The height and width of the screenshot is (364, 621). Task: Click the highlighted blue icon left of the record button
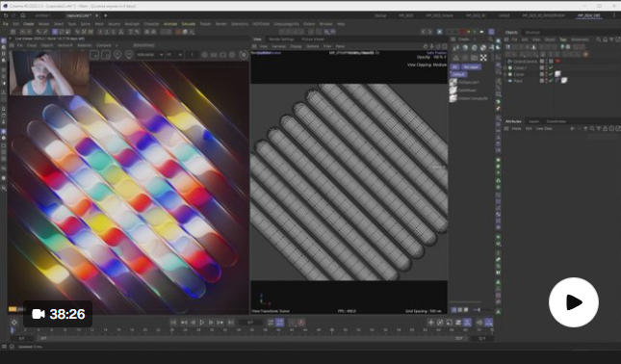click(x=279, y=323)
